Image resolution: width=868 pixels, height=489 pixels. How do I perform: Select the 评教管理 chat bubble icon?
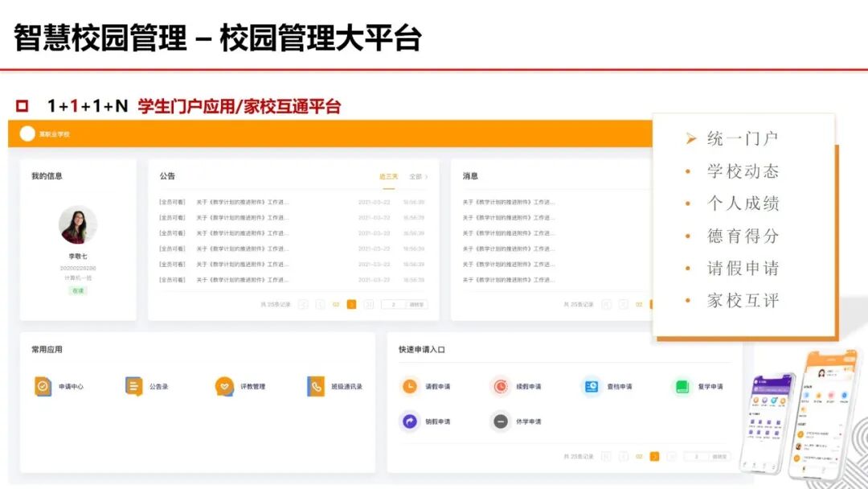223,386
